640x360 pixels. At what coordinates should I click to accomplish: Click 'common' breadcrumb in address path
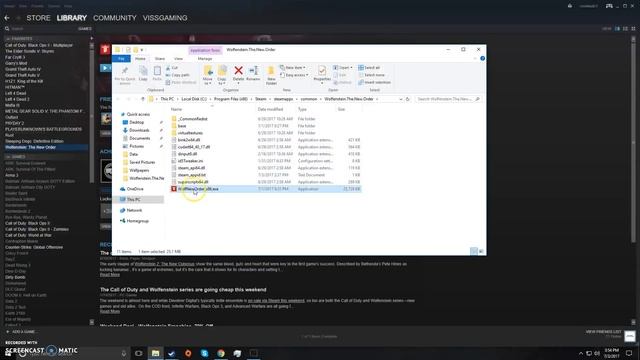pyautogui.click(x=309, y=99)
